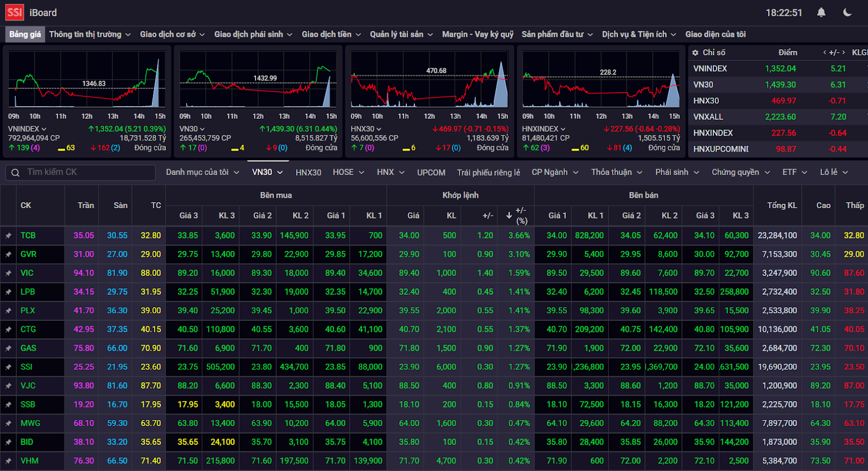This screenshot has height=471, width=868.
Task: Pin icon for VHM row
Action: coord(8,461)
